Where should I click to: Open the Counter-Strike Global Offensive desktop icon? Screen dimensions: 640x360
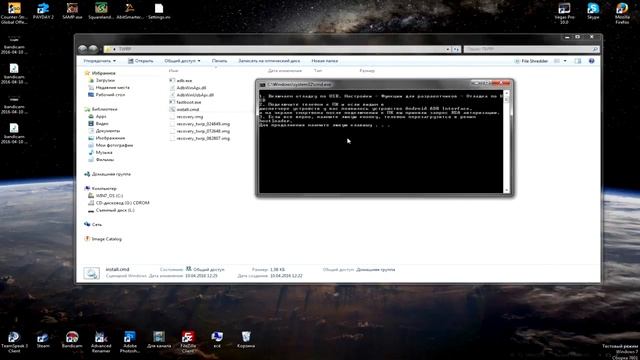click(x=14, y=13)
